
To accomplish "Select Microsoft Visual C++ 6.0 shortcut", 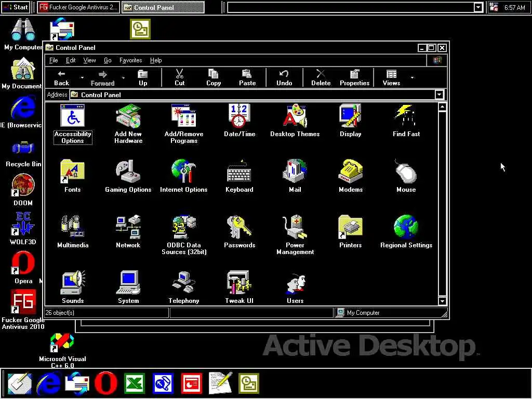I will [62, 351].
